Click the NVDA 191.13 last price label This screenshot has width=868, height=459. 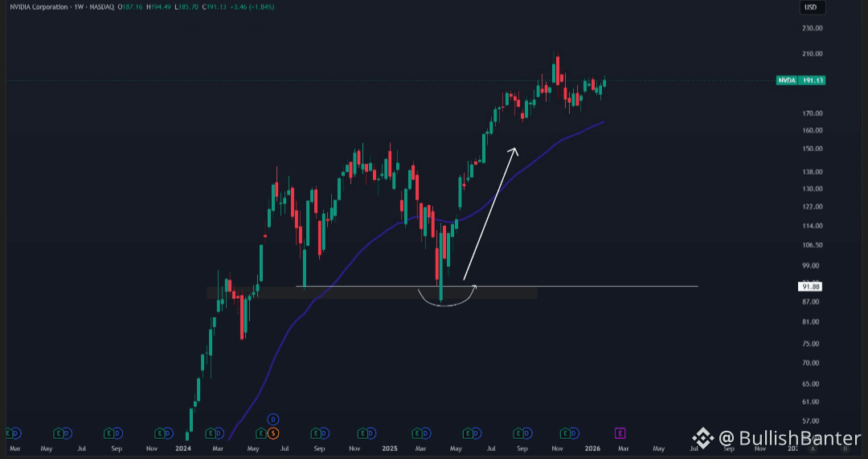[x=801, y=80]
